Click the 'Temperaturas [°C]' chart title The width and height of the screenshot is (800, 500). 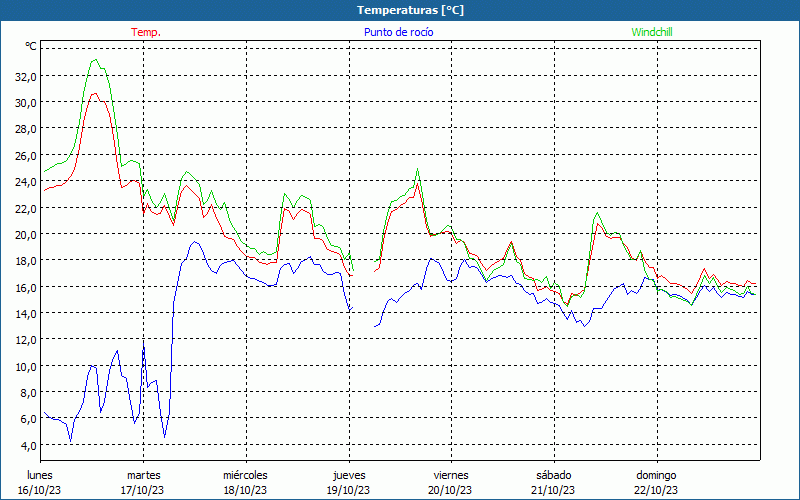(410, 10)
